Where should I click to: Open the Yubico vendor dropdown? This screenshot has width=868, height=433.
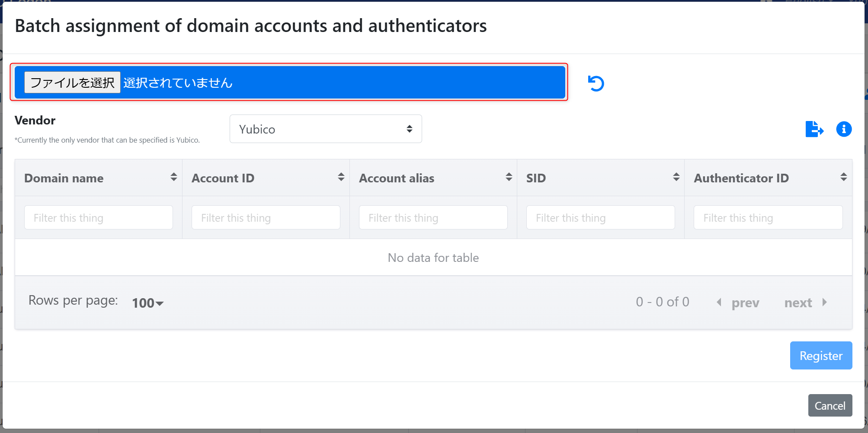[325, 129]
